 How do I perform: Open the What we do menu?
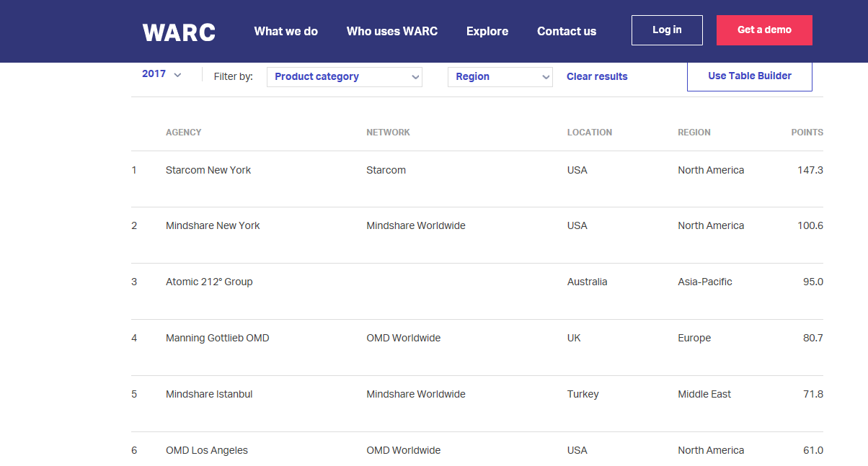coord(285,31)
